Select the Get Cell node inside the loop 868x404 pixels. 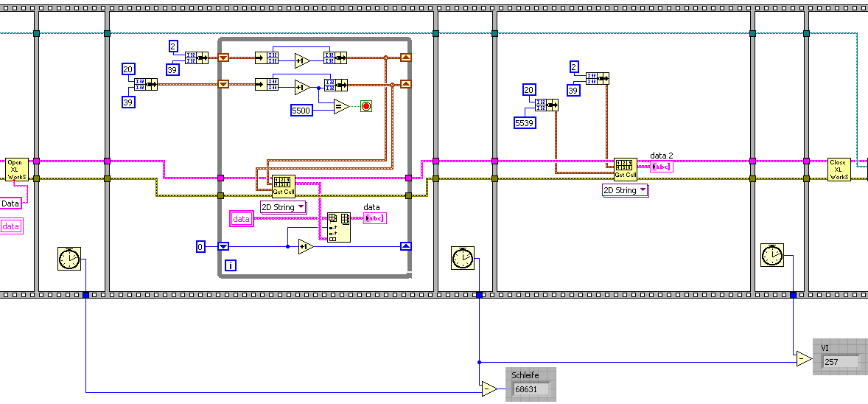[x=284, y=186]
